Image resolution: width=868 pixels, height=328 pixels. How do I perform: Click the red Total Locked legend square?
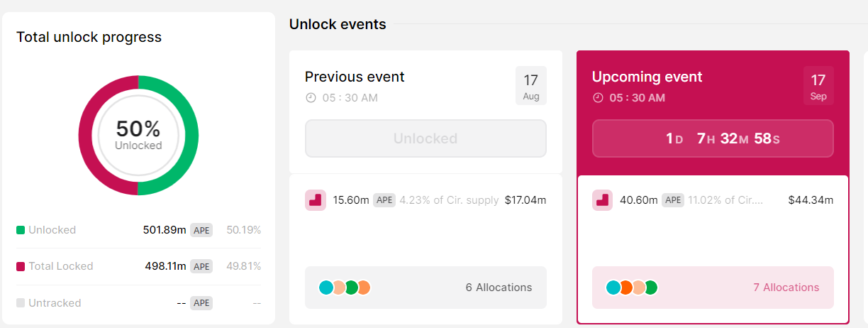(21, 266)
